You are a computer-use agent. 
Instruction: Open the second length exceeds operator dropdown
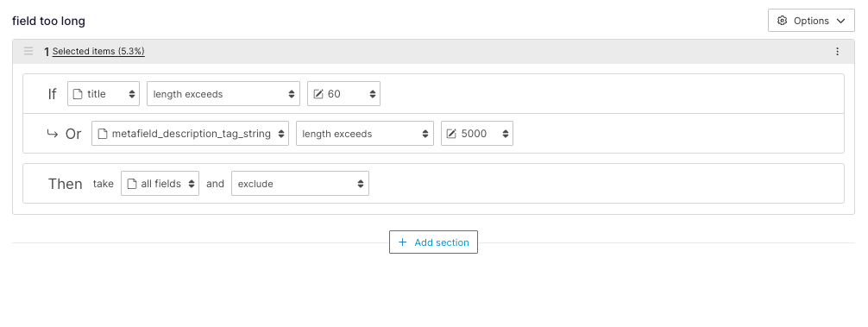click(365, 134)
